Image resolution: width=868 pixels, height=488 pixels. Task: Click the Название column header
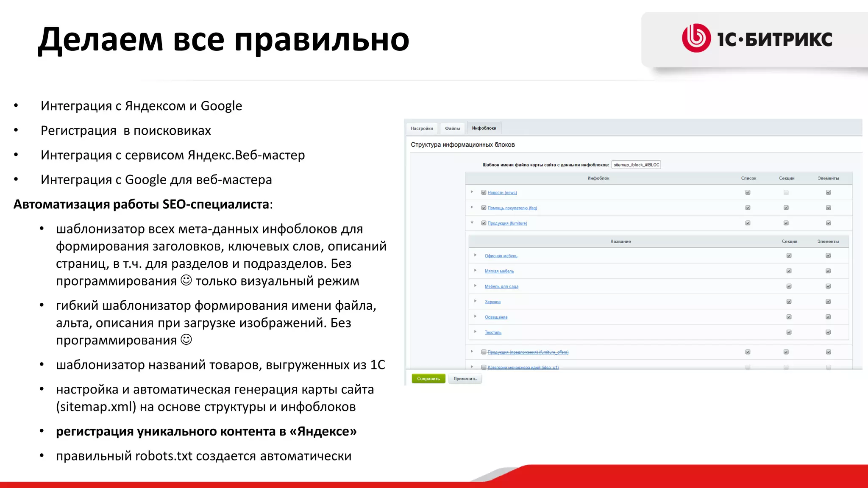pyautogui.click(x=620, y=241)
